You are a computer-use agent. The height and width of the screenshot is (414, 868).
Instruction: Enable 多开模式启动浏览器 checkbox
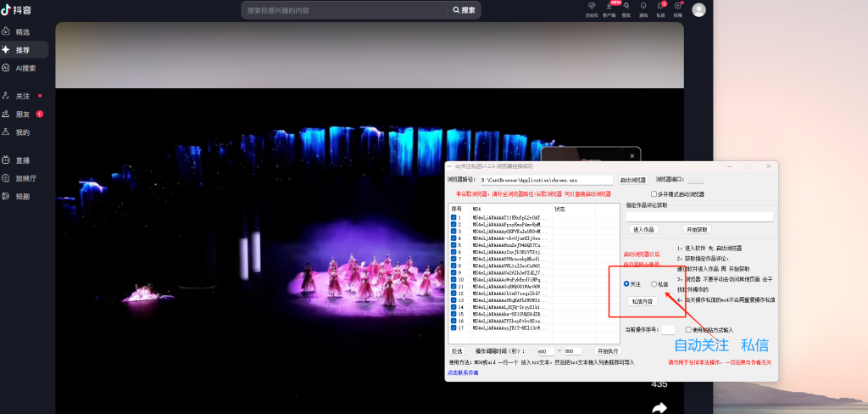click(x=653, y=194)
